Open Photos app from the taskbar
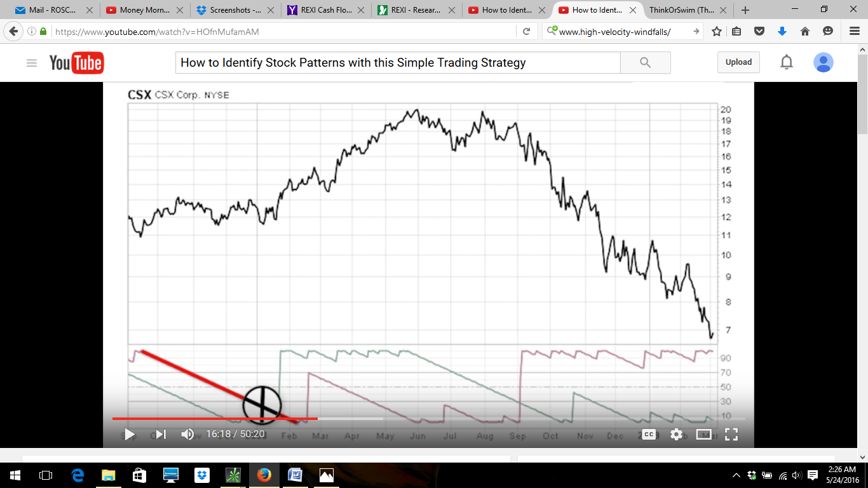Screen dimensions: 868x488 coord(326,475)
